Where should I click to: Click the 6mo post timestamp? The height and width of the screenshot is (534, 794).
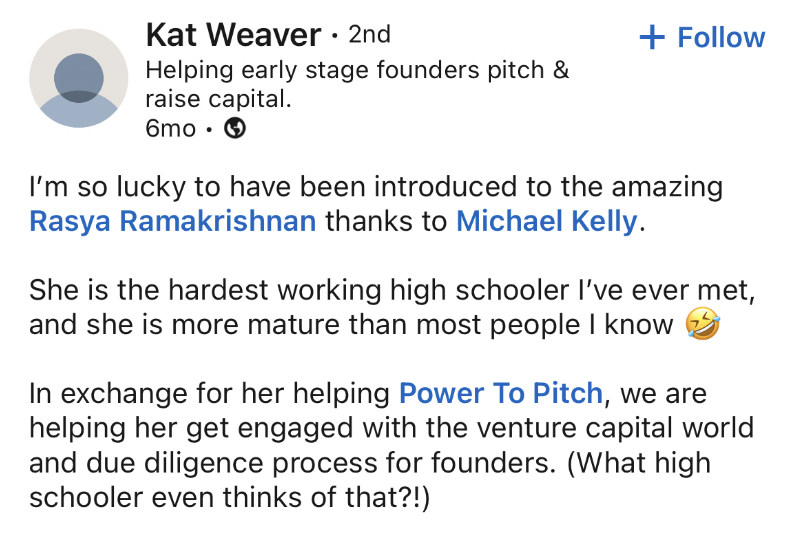click(x=170, y=129)
